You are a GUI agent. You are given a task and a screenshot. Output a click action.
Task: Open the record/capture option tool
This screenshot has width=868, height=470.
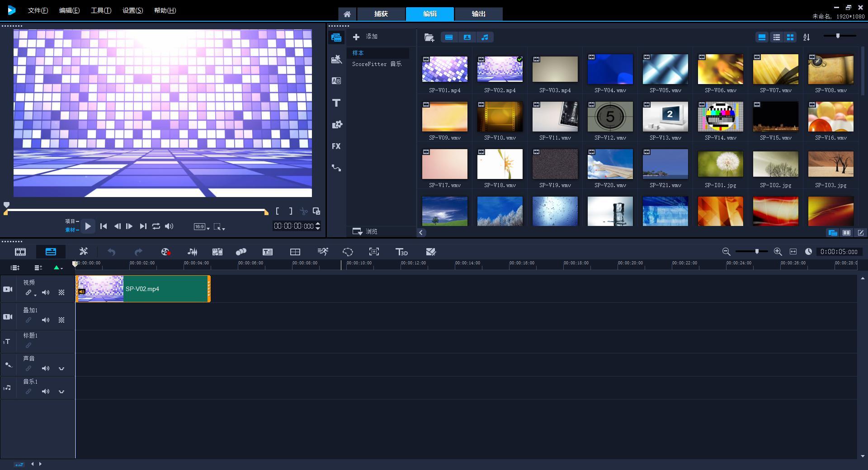[165, 252]
